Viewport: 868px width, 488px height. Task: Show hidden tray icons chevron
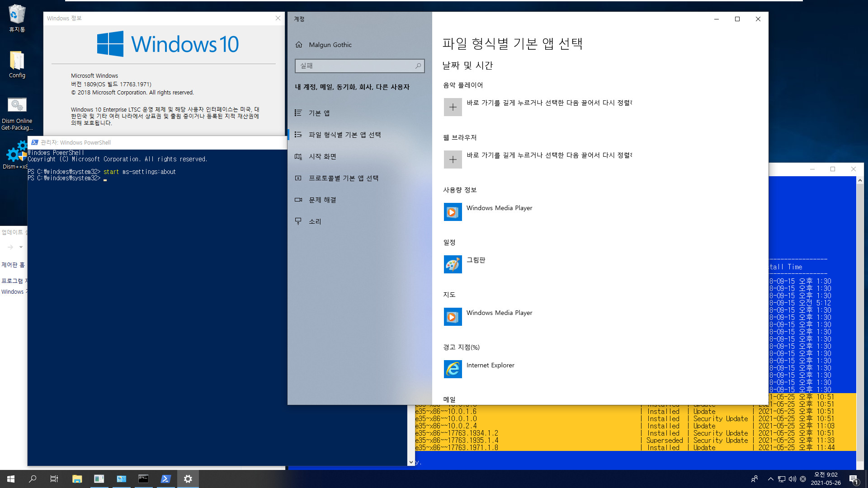(x=770, y=479)
